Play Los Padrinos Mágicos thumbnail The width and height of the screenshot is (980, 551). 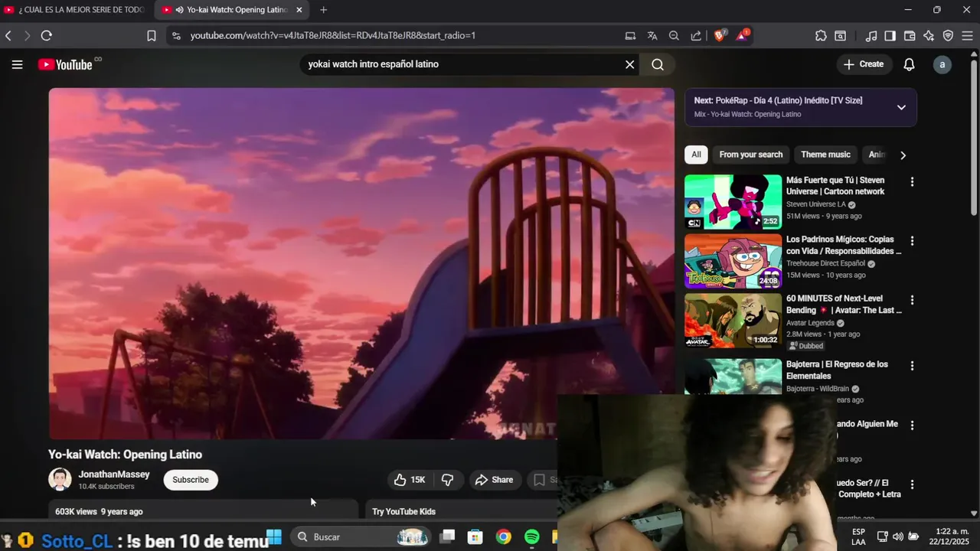click(733, 261)
